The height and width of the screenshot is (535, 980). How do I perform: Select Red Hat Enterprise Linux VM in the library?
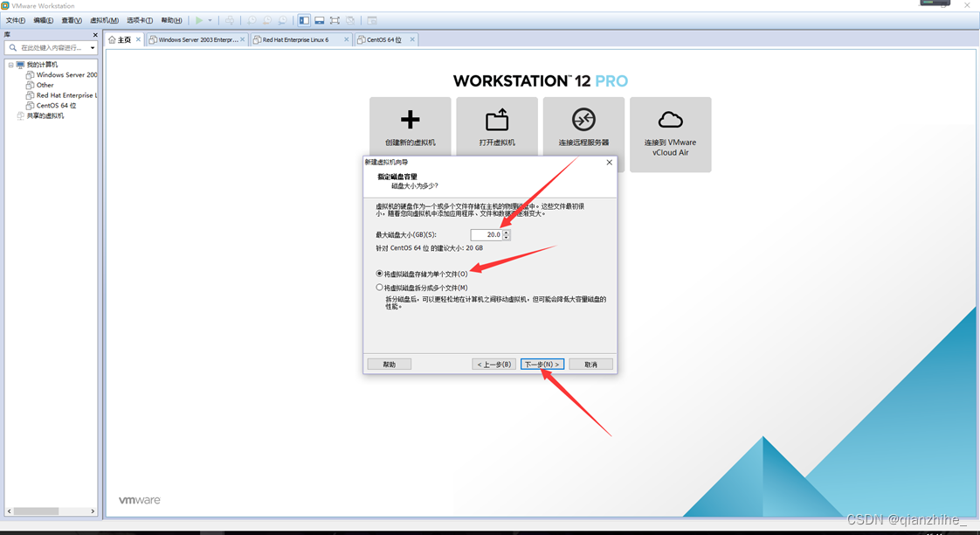67,95
